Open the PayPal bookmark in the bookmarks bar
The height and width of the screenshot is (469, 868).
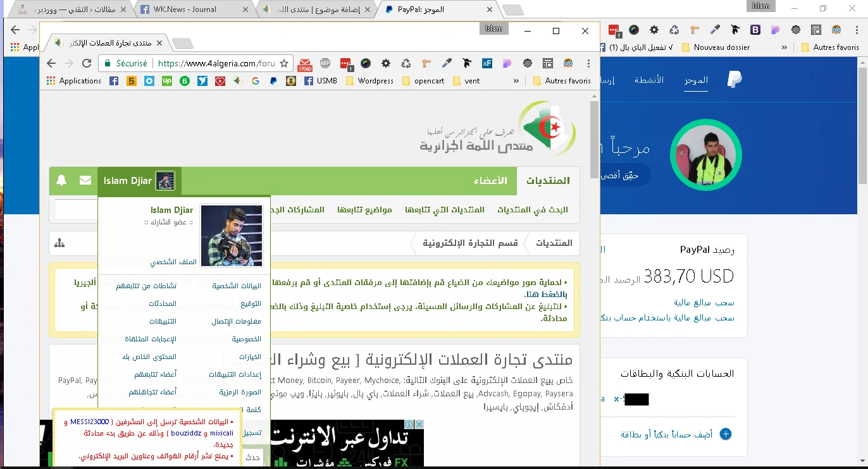pos(273,81)
